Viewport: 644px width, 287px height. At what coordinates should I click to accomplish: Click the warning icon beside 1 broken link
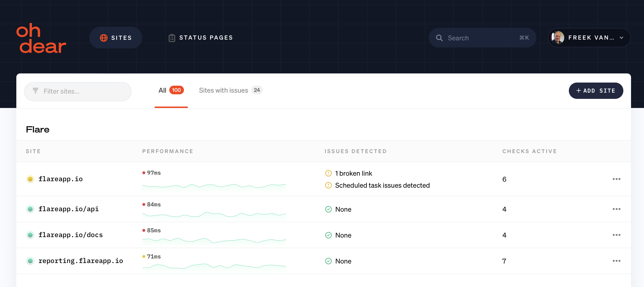(x=328, y=173)
